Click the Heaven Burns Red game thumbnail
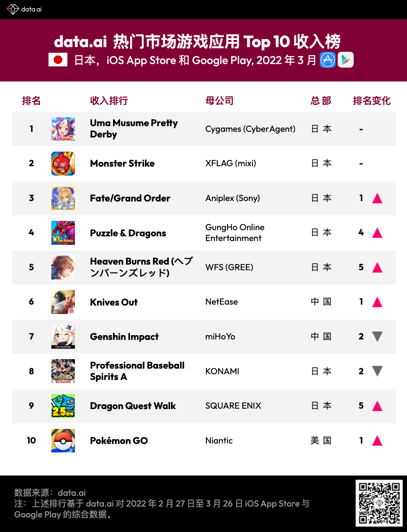 pos(63,267)
